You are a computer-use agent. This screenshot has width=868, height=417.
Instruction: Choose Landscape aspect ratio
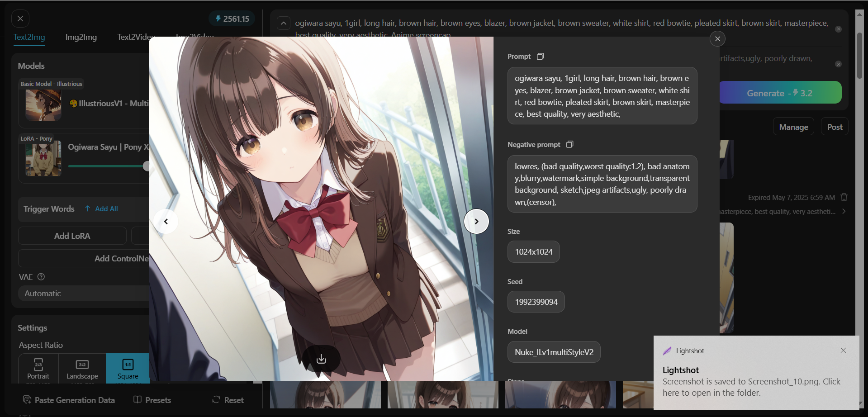(82, 369)
